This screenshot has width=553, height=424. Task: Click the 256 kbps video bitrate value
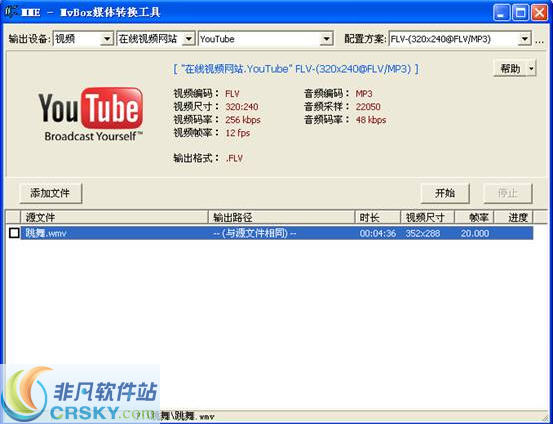pos(243,120)
